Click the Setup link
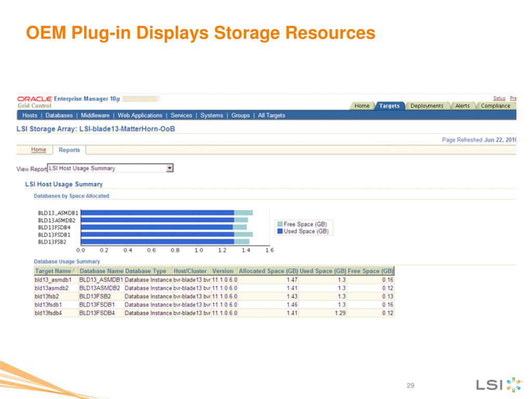This screenshot has width=532, height=399. tap(499, 98)
